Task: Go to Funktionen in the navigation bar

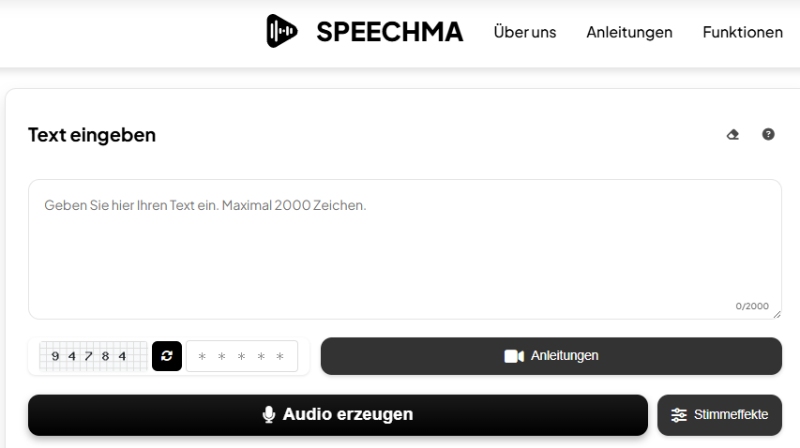Action: [x=742, y=32]
